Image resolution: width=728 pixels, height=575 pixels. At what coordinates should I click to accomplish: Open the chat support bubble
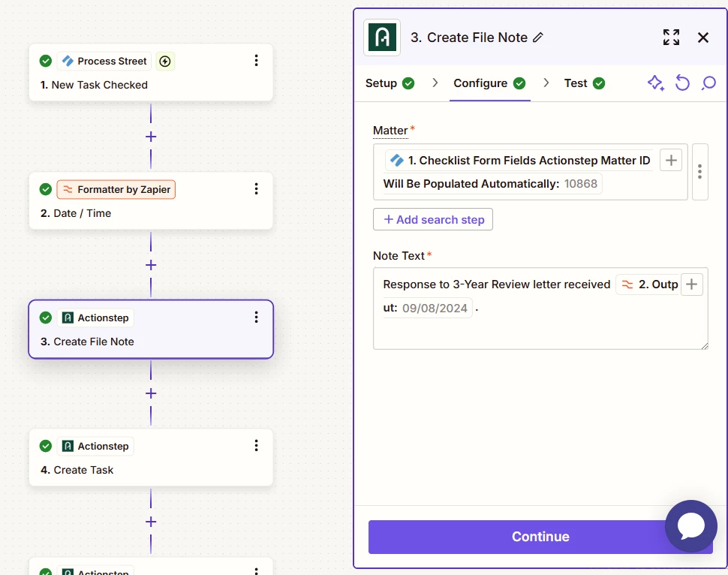tap(690, 526)
